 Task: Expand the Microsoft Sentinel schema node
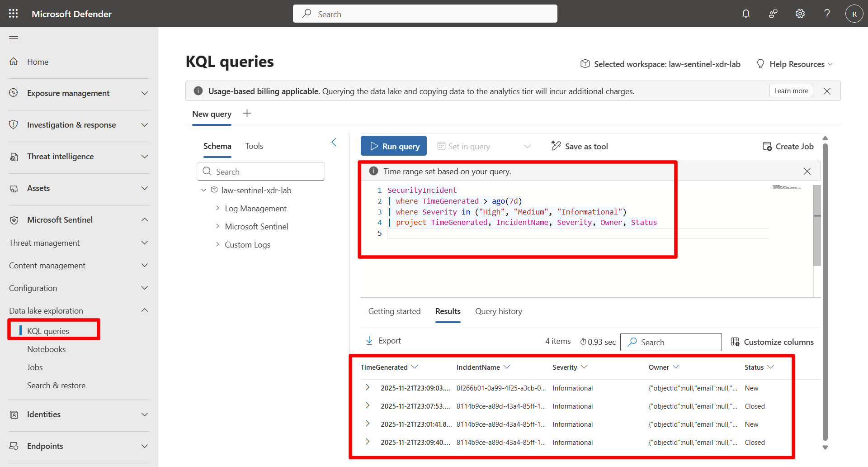pos(217,226)
